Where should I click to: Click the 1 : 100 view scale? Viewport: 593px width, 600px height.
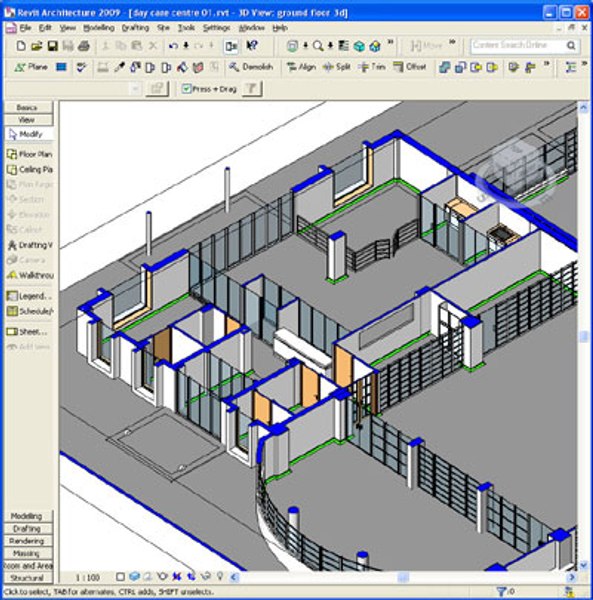click(x=88, y=577)
